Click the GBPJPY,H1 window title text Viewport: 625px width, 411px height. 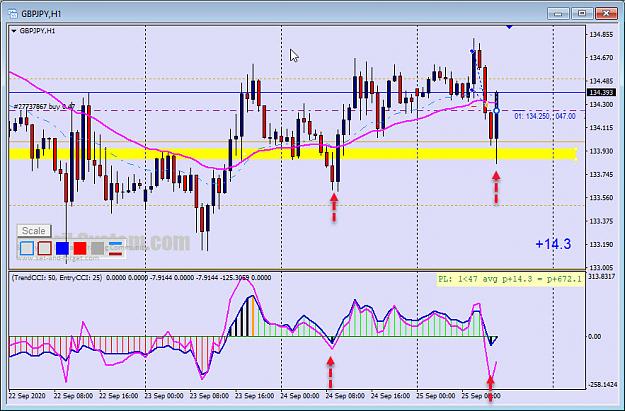pyautogui.click(x=41, y=14)
